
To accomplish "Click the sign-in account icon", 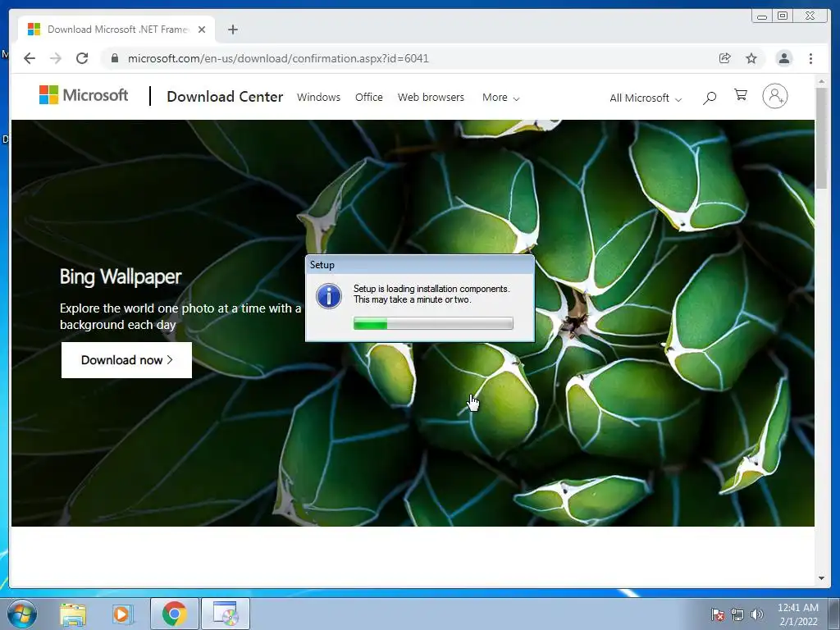I will 774,96.
